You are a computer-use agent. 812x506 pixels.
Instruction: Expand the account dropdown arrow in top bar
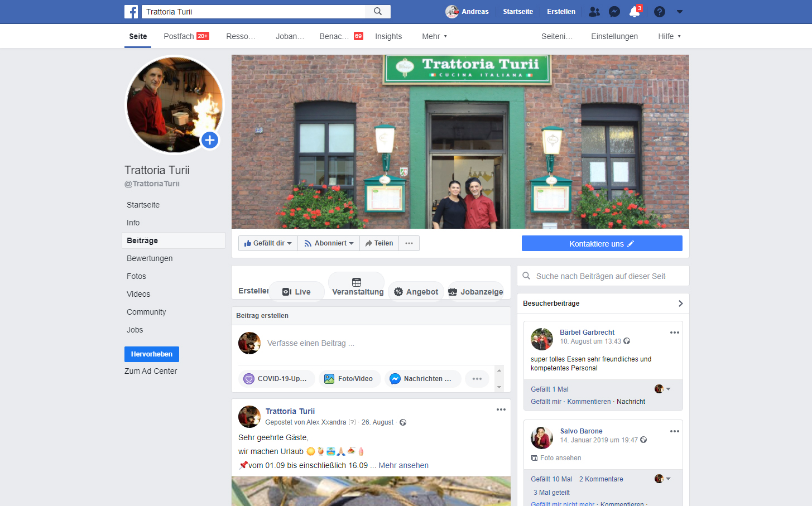pos(680,12)
